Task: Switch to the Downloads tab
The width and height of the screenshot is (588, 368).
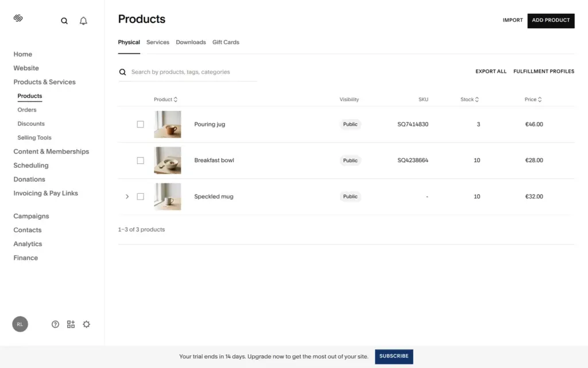Action: [x=191, y=43]
